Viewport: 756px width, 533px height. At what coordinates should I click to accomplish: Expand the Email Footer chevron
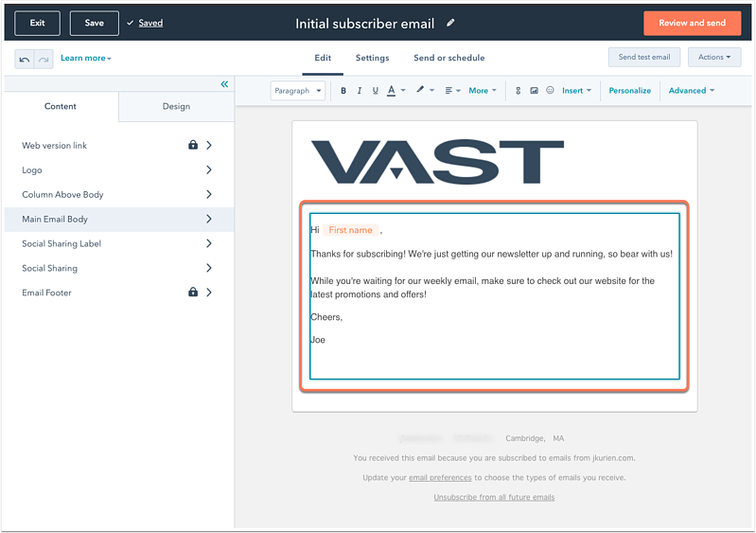pyautogui.click(x=209, y=293)
